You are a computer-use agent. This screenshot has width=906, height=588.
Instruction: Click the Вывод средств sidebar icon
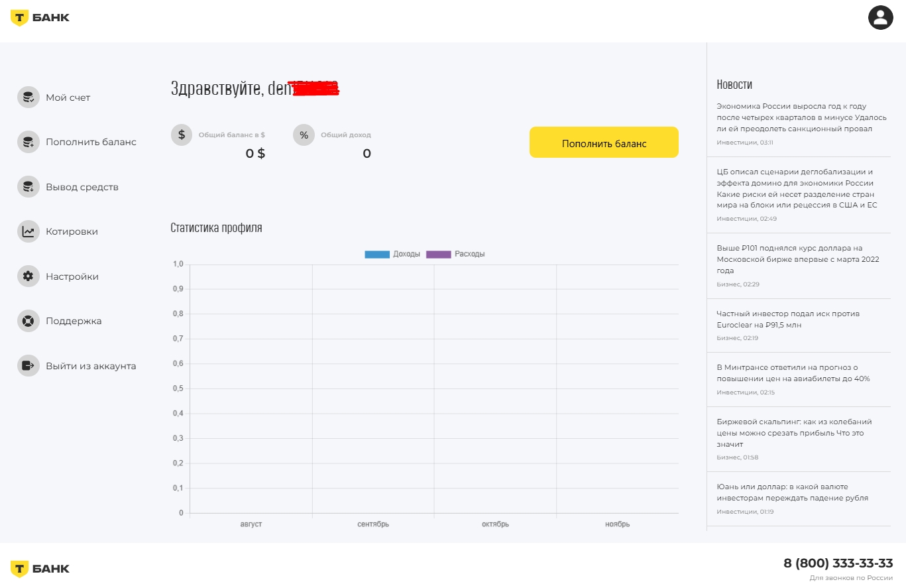point(28,187)
